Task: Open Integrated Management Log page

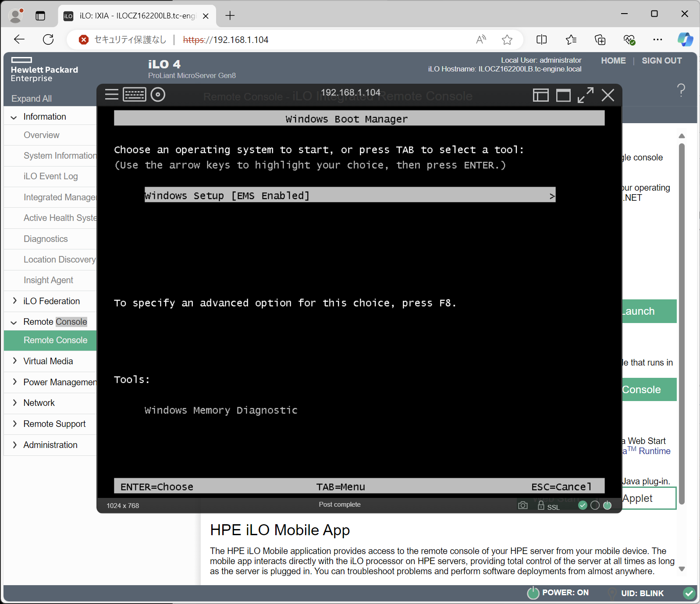Action: click(x=60, y=197)
